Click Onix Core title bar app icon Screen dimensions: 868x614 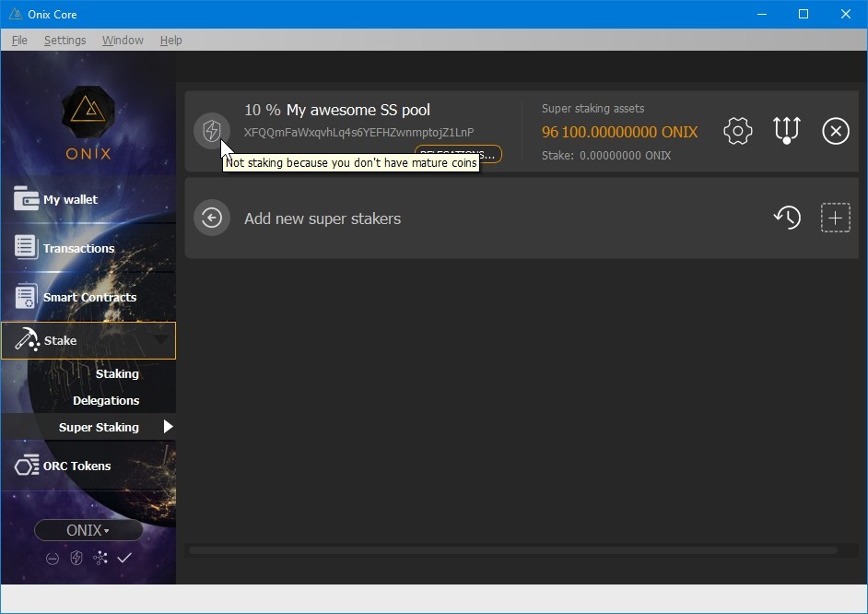tap(15, 14)
